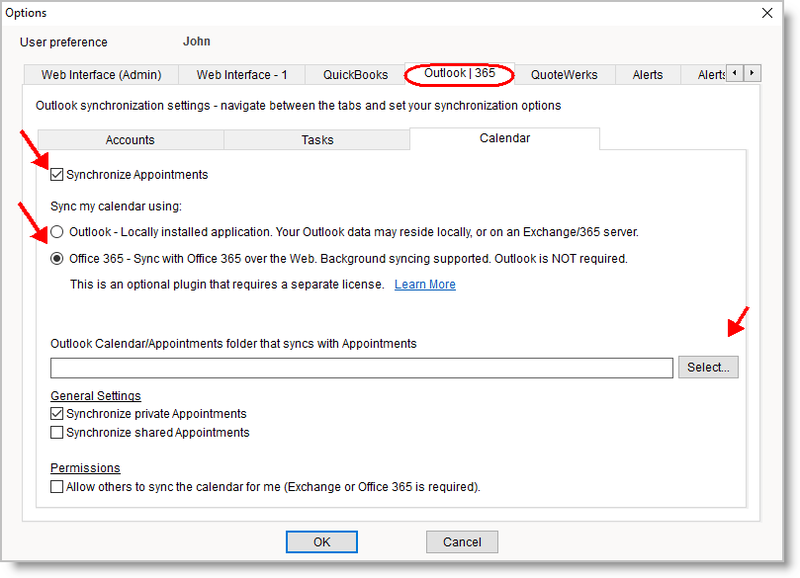The image size is (800, 578).
Task: Click the Learn More link
Action: coord(425,285)
